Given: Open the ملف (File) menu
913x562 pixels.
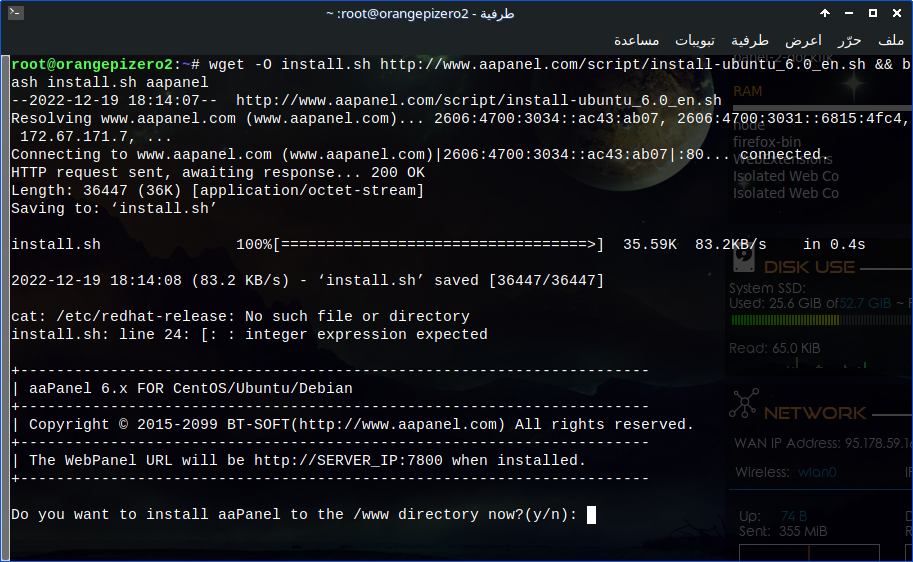Looking at the screenshot, I should coord(891,40).
